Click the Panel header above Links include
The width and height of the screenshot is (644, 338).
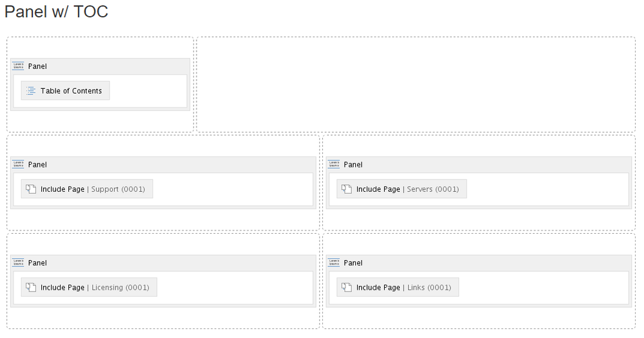pyautogui.click(x=479, y=263)
